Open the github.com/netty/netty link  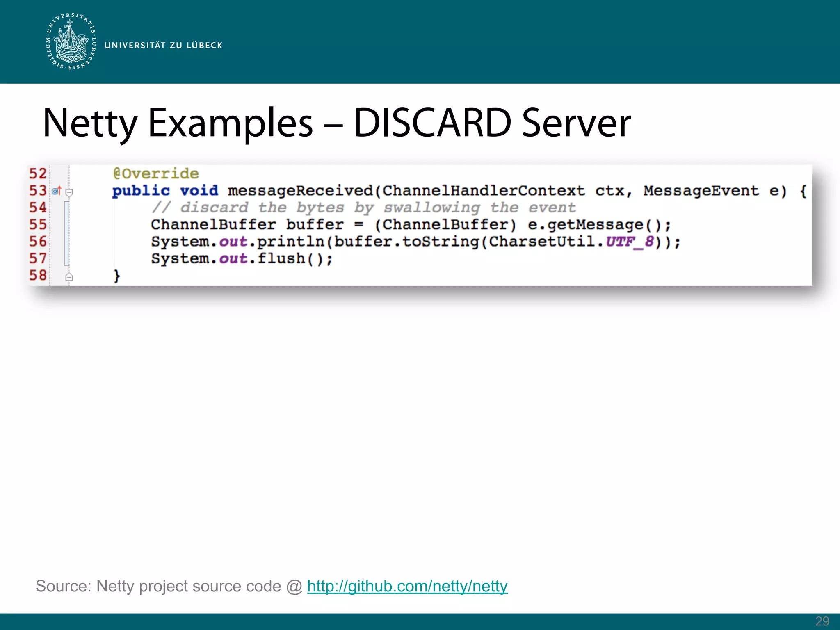tap(407, 586)
